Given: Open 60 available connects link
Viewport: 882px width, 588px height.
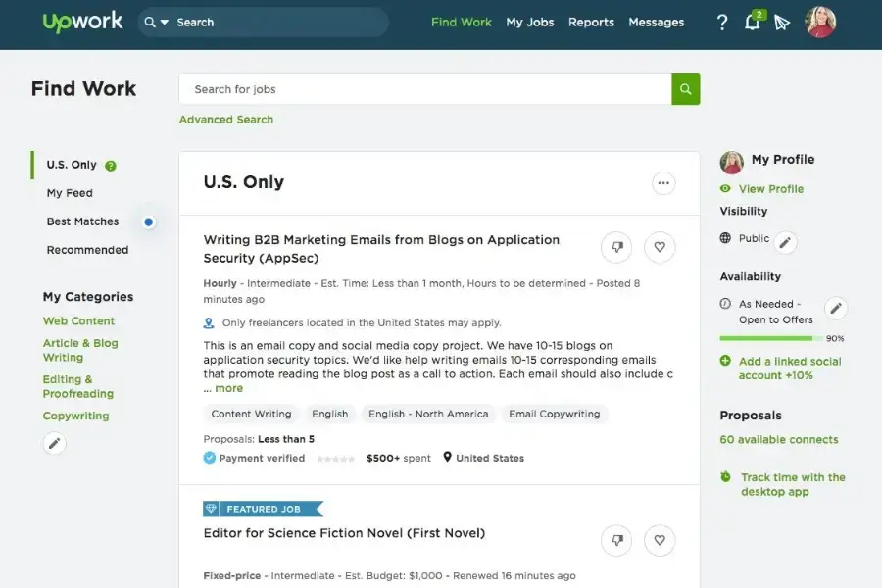Looking at the screenshot, I should [x=779, y=439].
